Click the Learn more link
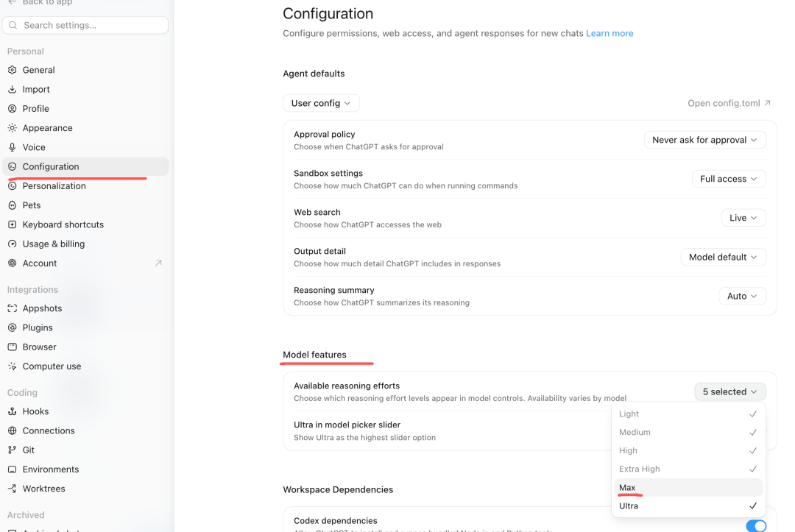Screen dimensions: 795x532 pyautogui.click(x=609, y=33)
